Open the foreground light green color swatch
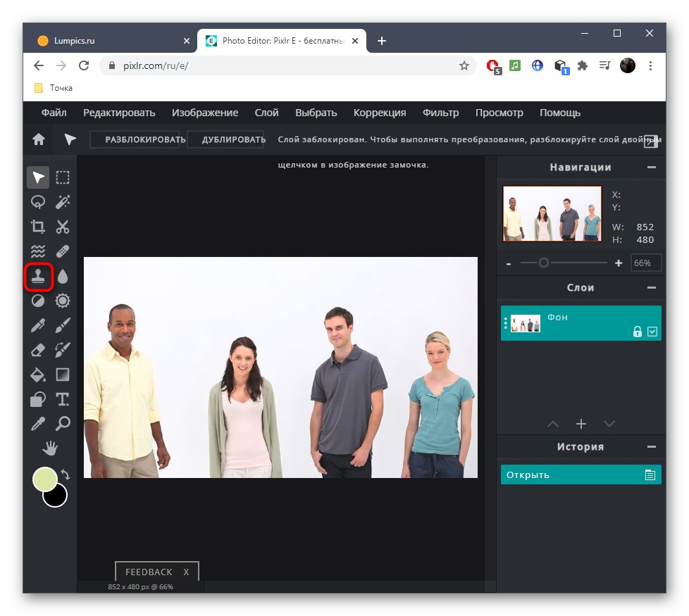689x616 pixels. click(45, 479)
